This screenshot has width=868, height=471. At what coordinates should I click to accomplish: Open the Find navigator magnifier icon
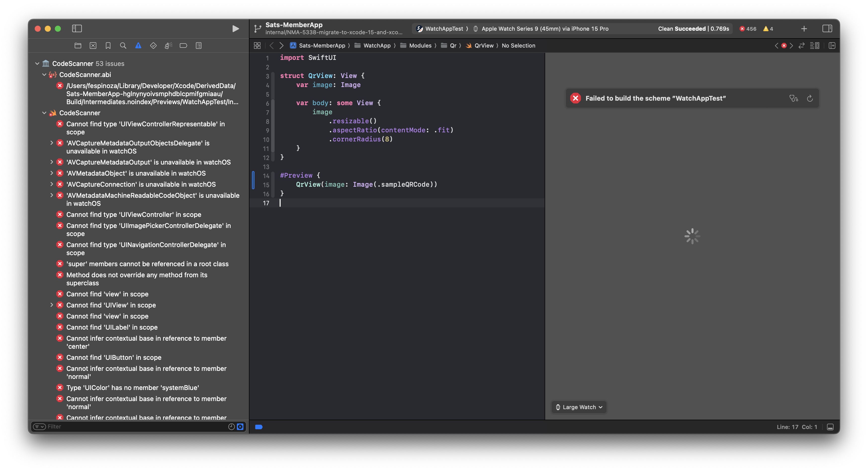123,46
